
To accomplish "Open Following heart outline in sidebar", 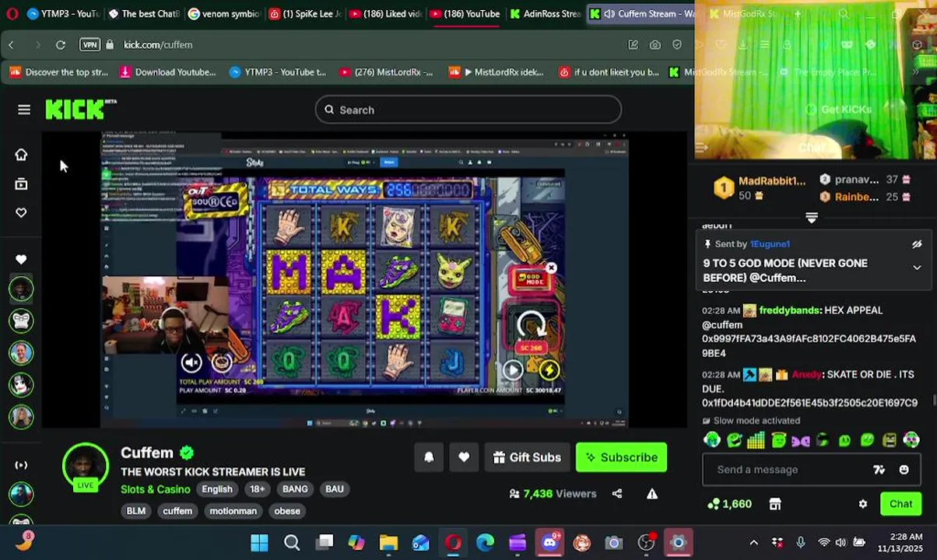I will point(21,212).
